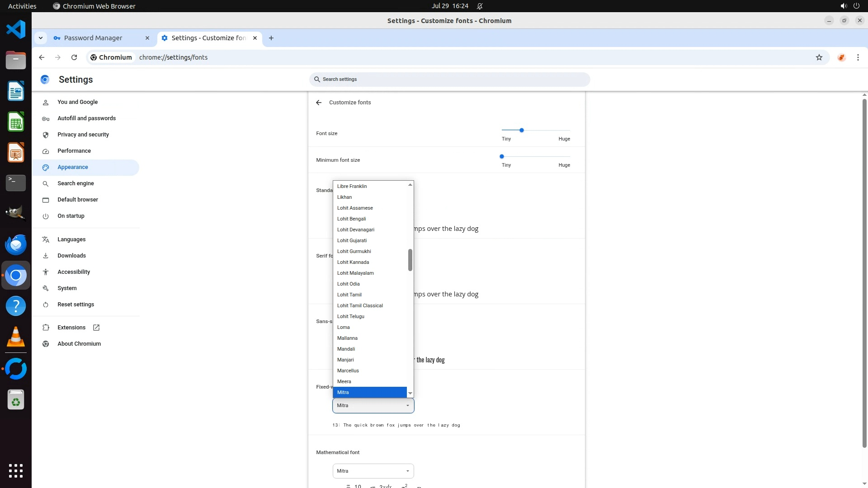
Task: Open the tab search chevron button
Action: [x=41, y=38]
